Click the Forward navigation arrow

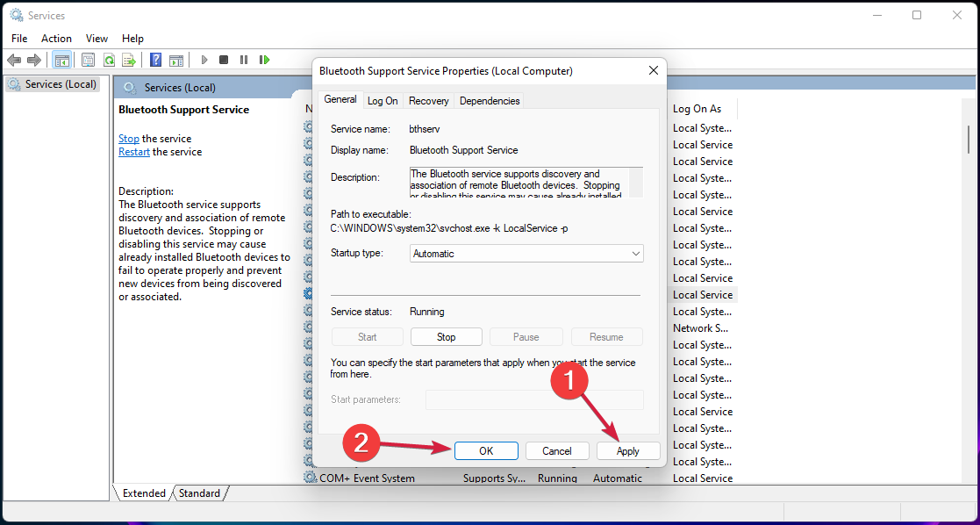(33, 59)
